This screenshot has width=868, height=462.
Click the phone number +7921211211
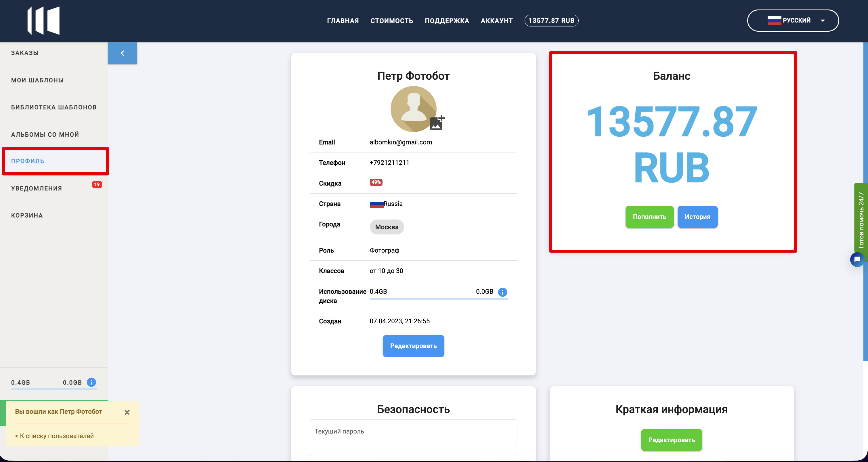pyautogui.click(x=389, y=163)
